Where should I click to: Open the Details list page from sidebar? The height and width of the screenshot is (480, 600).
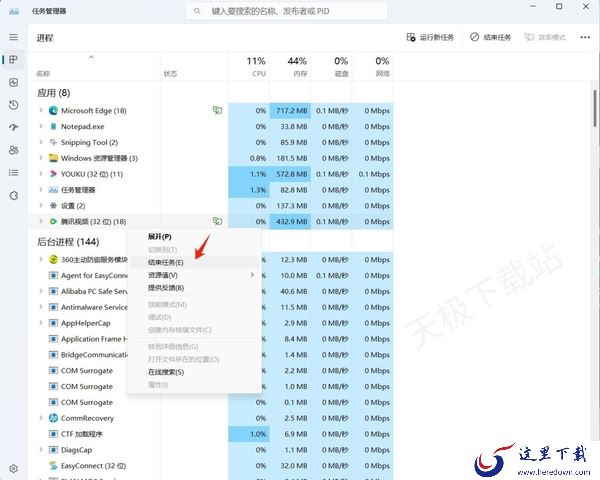tap(13, 173)
